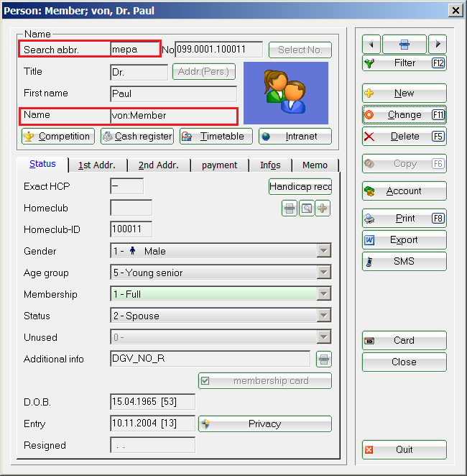The height and width of the screenshot is (476, 467).
Task: Expand the Membership dropdown
Action: [324, 294]
